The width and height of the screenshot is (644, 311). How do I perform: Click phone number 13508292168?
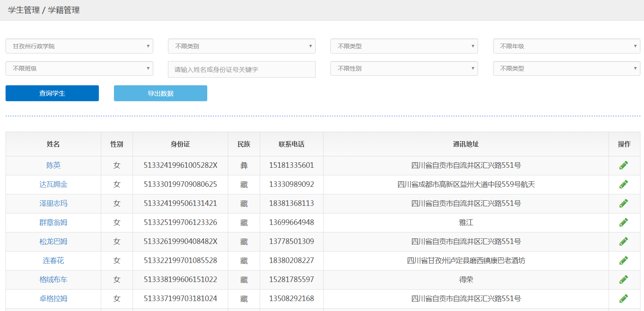291,299
